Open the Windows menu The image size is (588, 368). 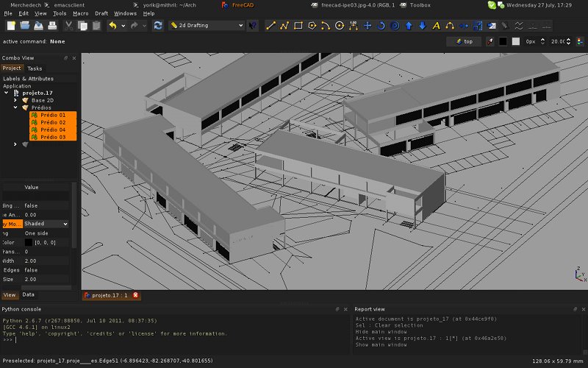[x=125, y=13]
